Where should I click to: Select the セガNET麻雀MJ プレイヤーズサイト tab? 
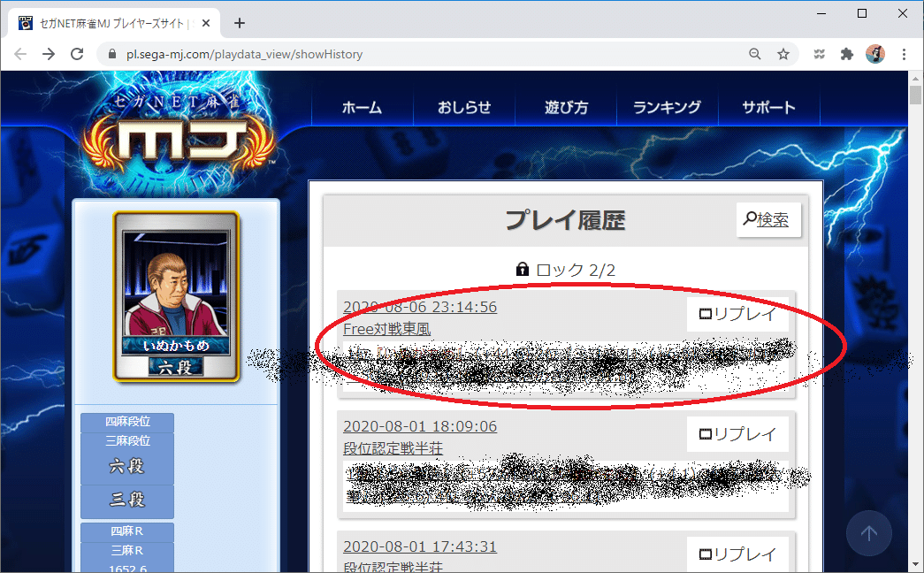pos(114,23)
